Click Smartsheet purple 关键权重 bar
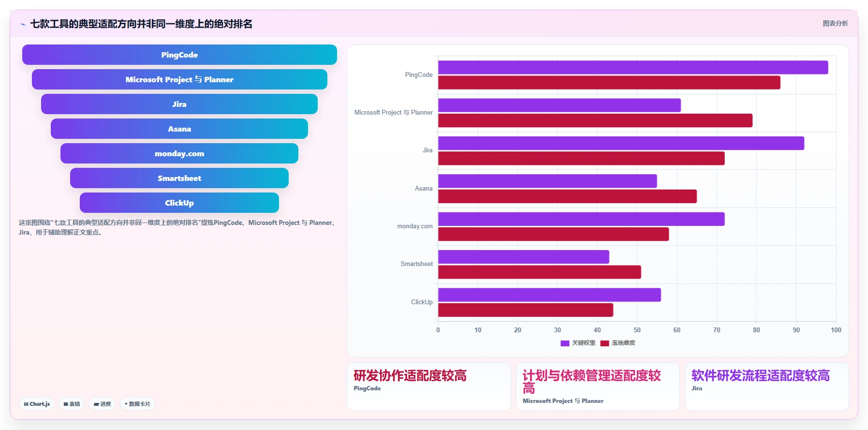 524,257
